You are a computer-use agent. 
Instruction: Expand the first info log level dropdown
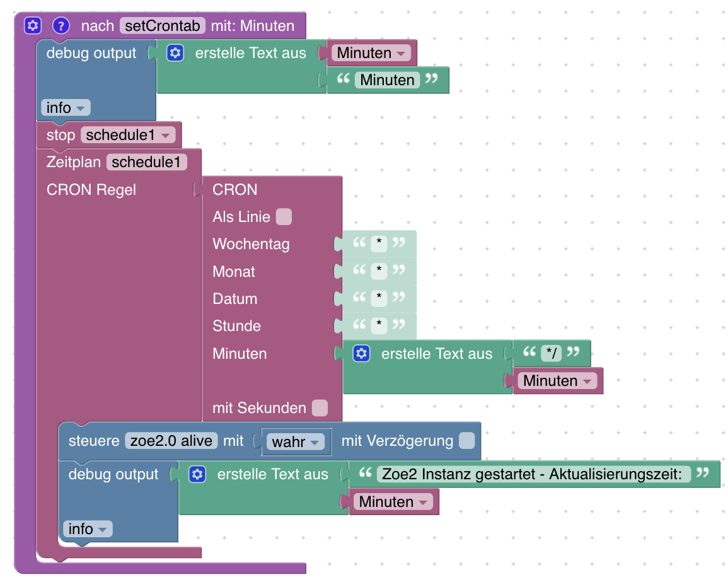[66, 108]
